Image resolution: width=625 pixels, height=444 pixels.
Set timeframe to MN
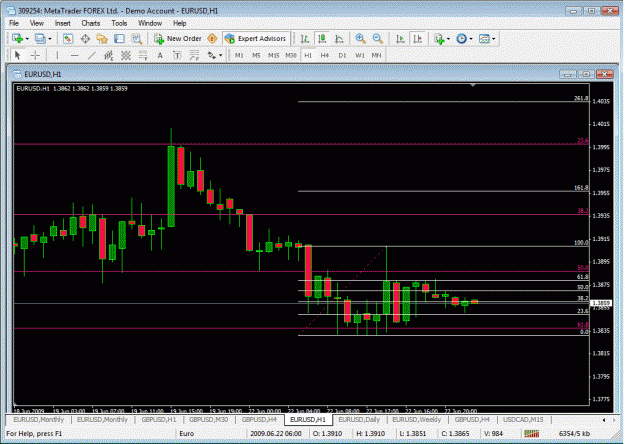point(376,55)
